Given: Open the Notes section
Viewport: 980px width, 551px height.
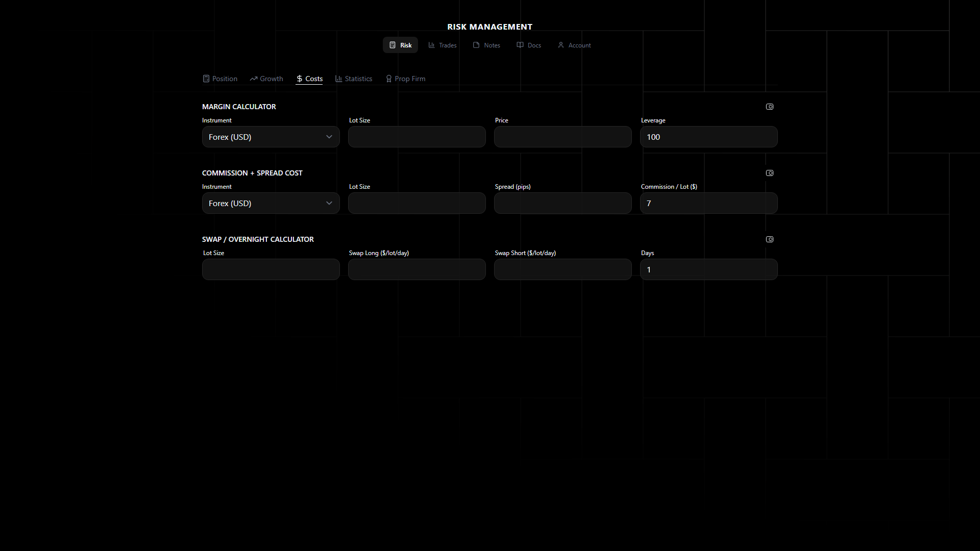Looking at the screenshot, I should 486,45.
